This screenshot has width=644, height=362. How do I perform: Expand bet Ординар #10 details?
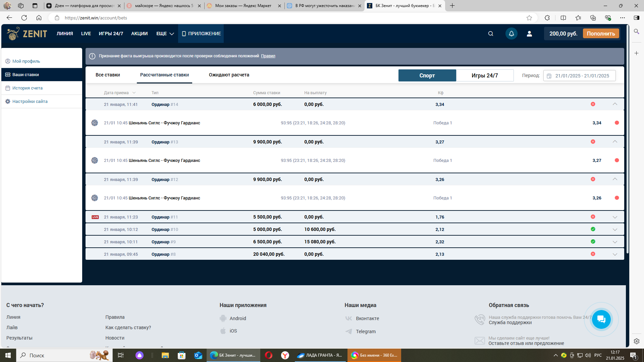615,230
